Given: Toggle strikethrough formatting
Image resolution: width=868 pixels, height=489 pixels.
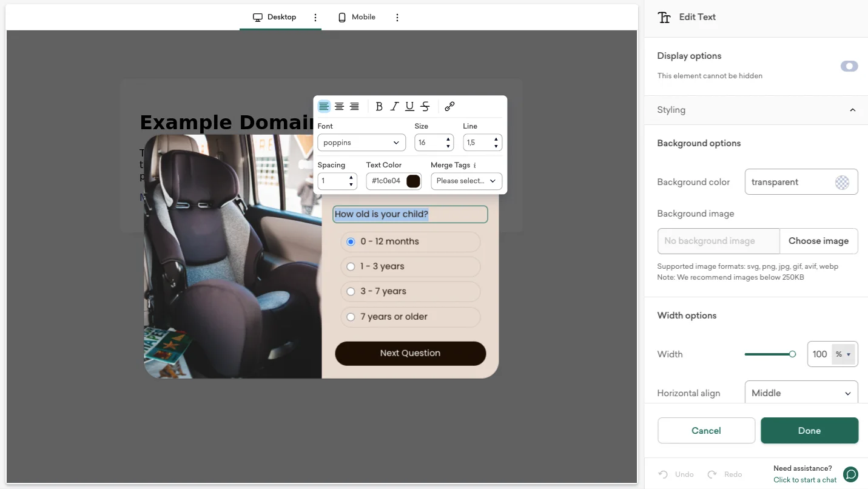Looking at the screenshot, I should [x=425, y=107].
